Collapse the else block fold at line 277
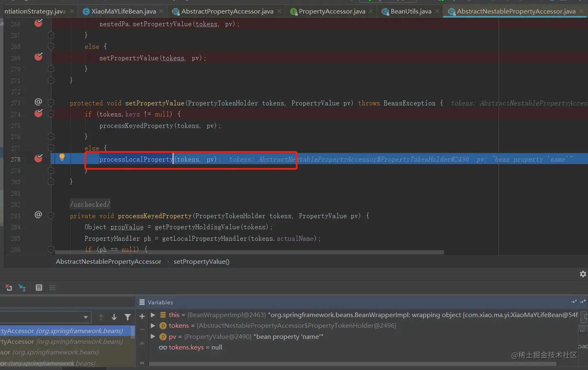Screen dimensions: 588x370 pyautogui.click(x=51, y=148)
